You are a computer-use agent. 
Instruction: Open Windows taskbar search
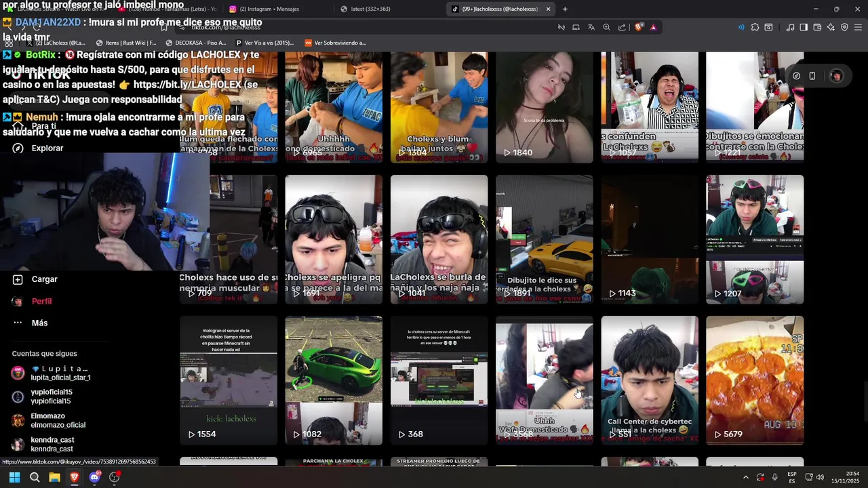tap(35, 477)
